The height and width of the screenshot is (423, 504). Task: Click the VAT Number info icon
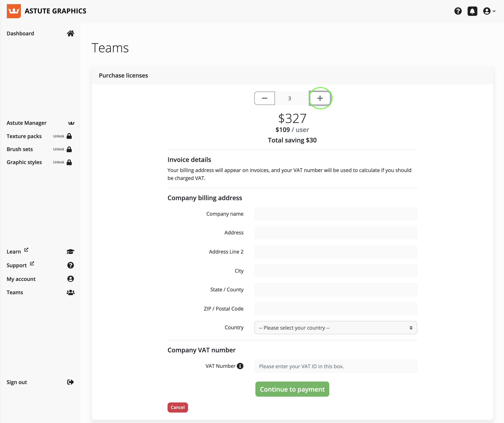pyautogui.click(x=240, y=366)
